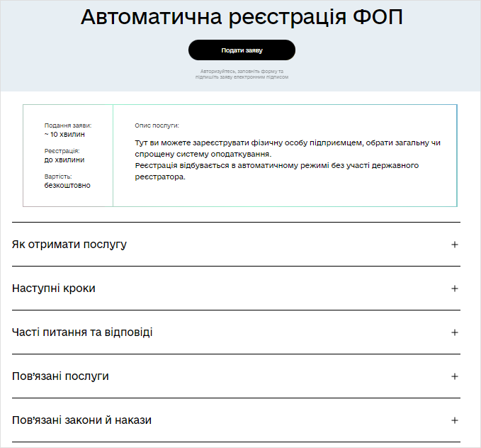Open the "Наступні кроки" accordion title

(54, 289)
